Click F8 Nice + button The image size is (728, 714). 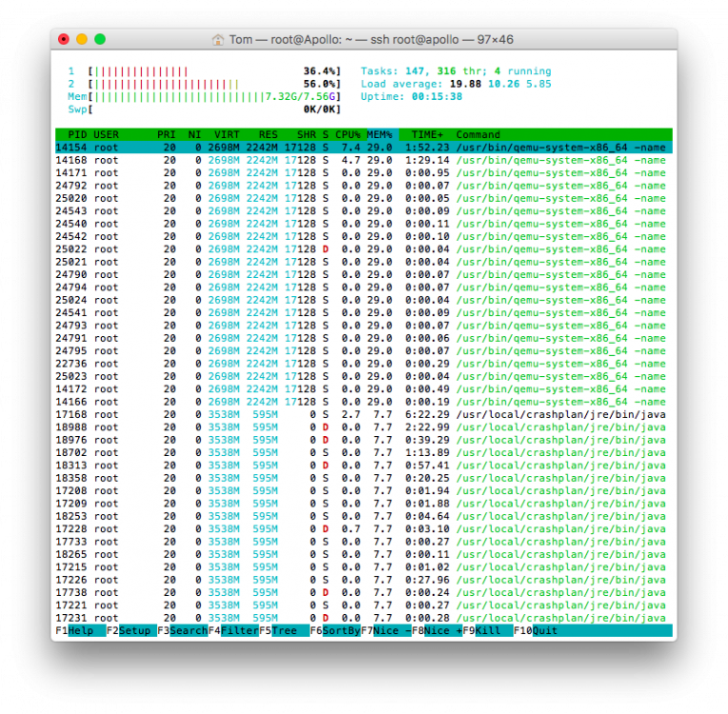pos(437,630)
